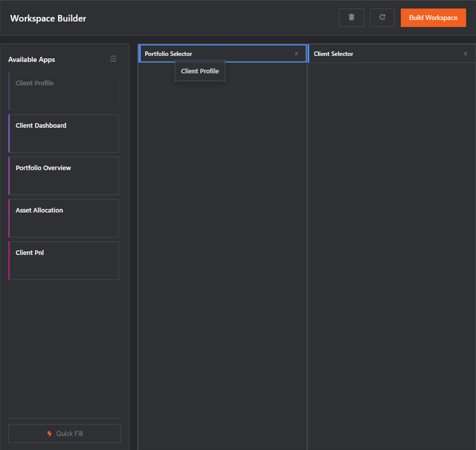Select the Asset Allocation app card

63,218
